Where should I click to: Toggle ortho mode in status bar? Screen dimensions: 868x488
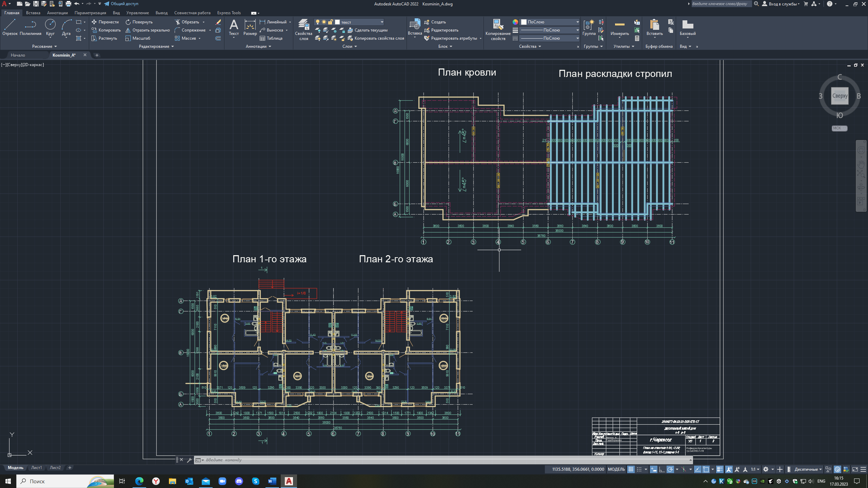662,469
